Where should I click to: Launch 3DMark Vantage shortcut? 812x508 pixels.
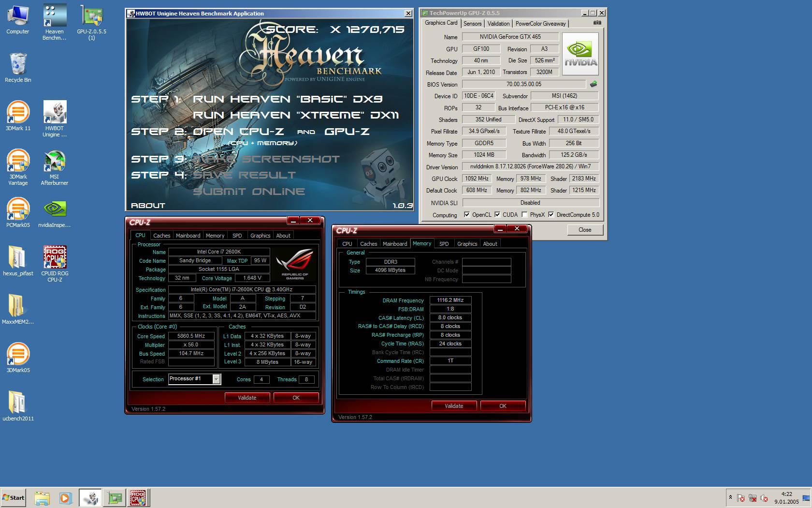[18, 167]
